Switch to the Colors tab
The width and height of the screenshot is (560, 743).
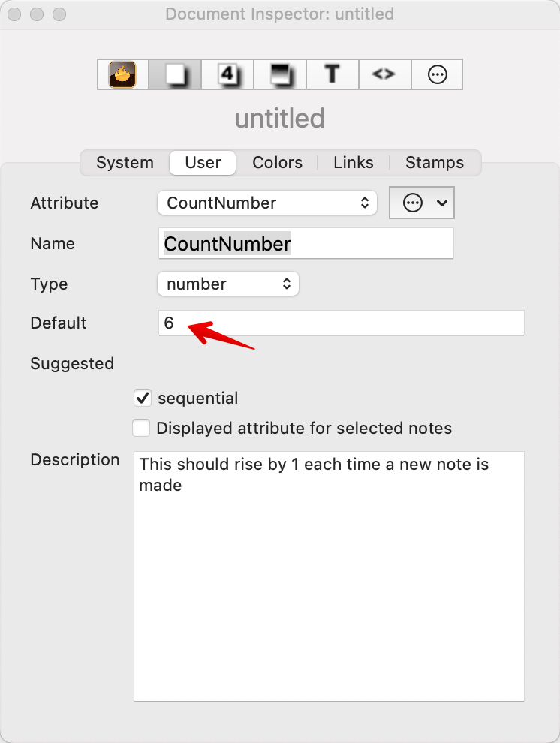tap(277, 163)
